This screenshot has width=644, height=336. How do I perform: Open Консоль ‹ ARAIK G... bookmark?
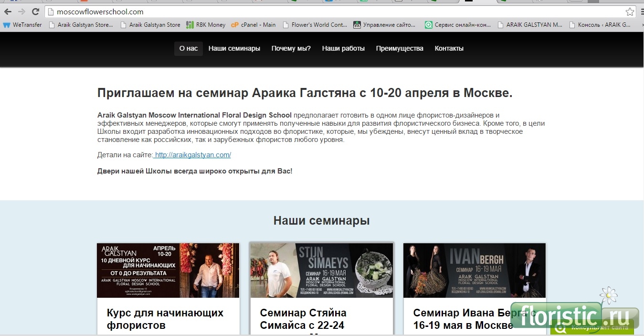click(x=600, y=25)
